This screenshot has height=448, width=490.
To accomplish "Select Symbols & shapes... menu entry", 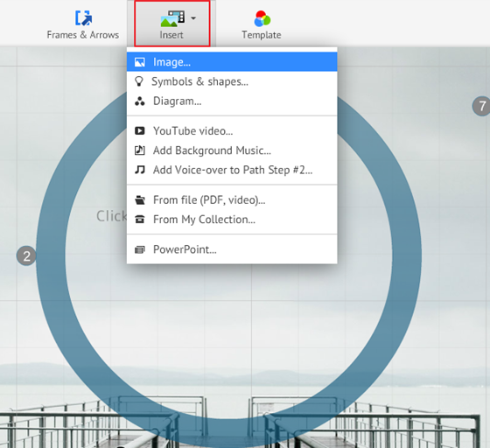I will [232, 81].
